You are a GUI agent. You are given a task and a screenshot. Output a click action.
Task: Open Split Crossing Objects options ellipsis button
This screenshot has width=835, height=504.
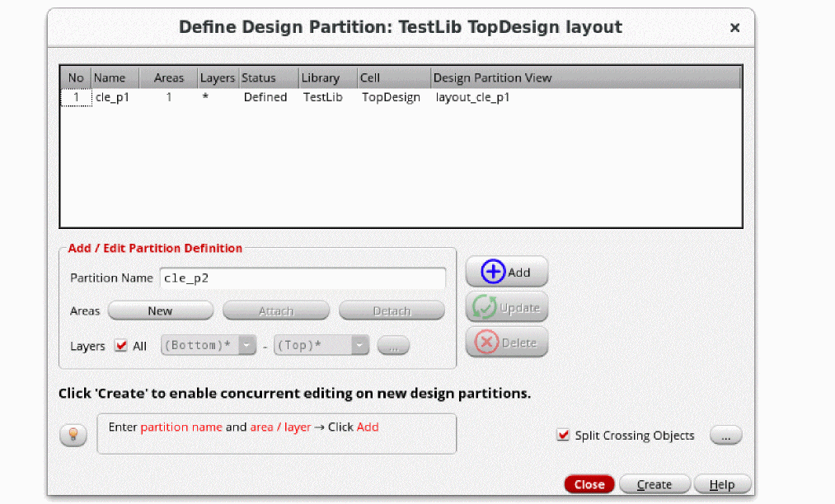point(725,435)
